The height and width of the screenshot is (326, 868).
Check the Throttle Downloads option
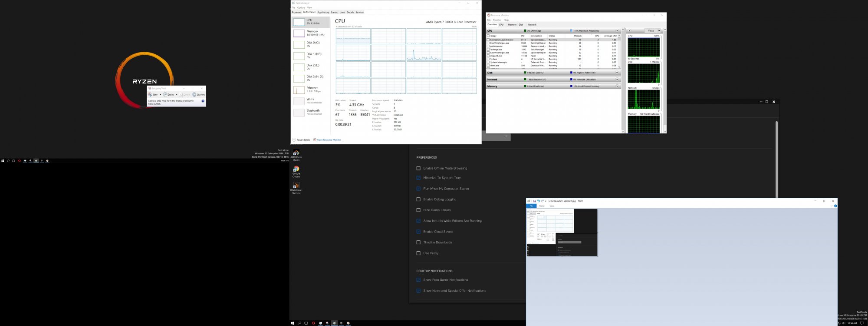pos(418,242)
